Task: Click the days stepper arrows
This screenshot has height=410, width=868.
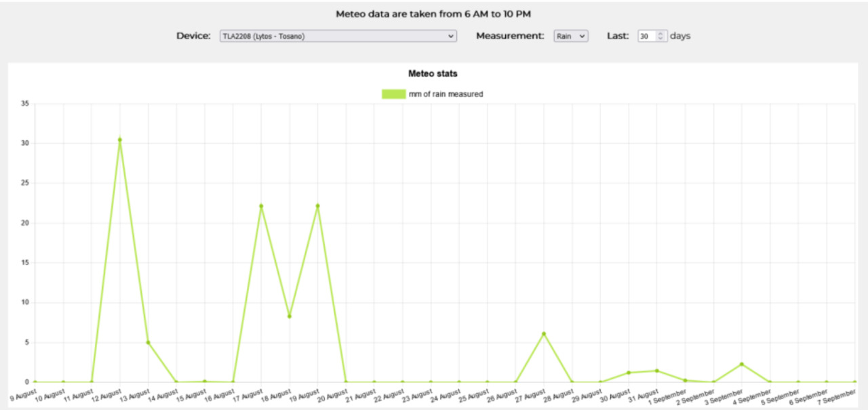Action: coord(661,36)
